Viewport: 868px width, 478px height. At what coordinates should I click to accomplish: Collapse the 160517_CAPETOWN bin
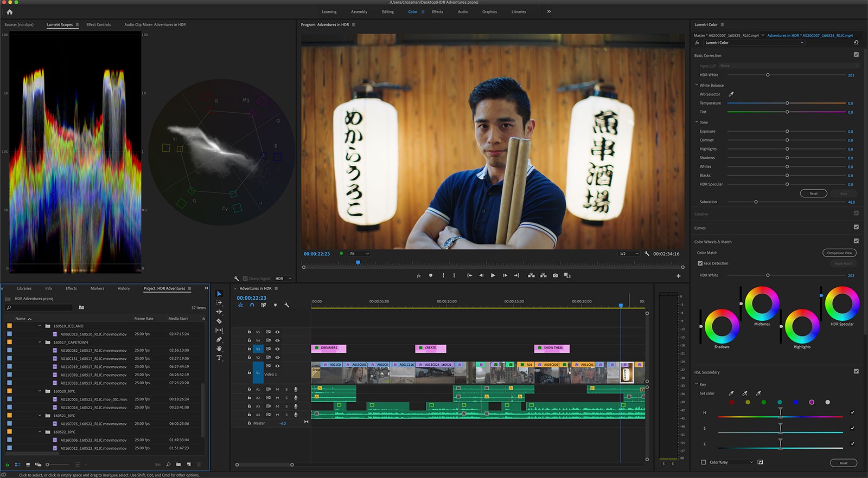[x=40, y=343]
